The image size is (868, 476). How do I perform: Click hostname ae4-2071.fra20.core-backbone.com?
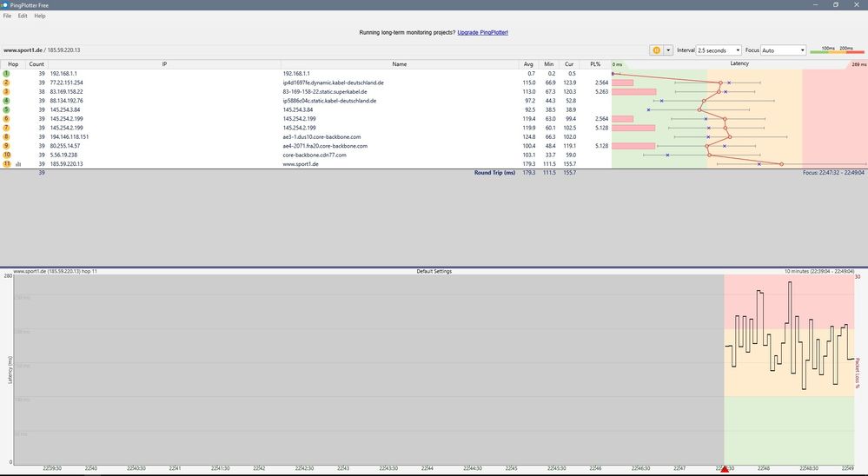tap(325, 146)
